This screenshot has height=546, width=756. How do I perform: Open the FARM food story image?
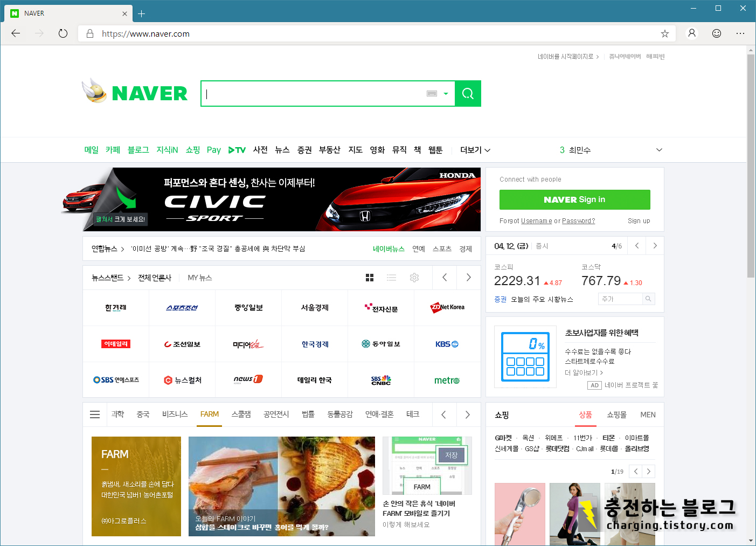click(x=282, y=486)
